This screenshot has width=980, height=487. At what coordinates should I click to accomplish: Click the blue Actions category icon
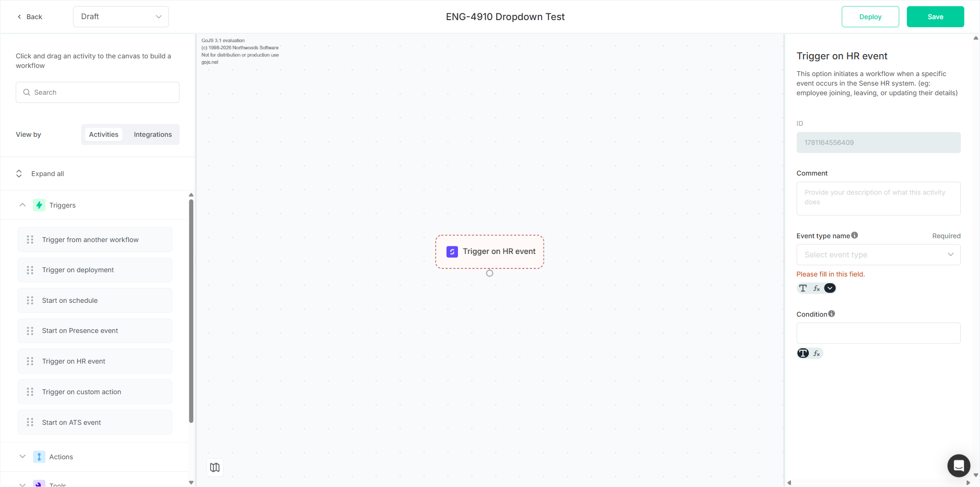(39, 457)
